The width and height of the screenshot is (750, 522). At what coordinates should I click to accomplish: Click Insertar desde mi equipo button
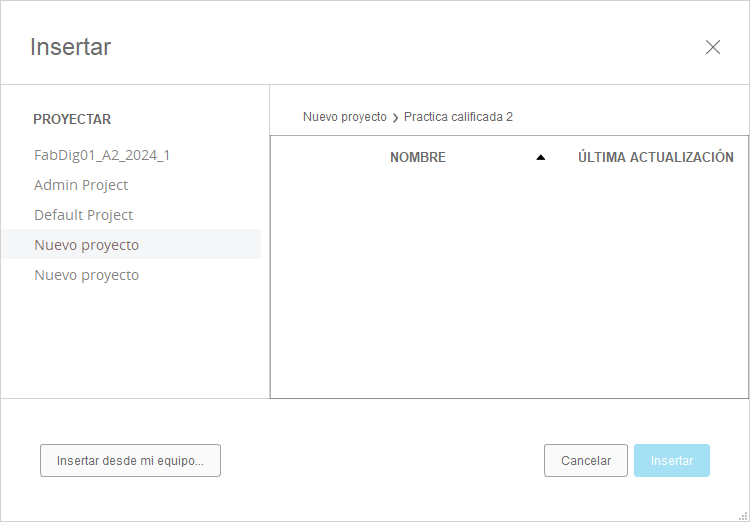(130, 460)
